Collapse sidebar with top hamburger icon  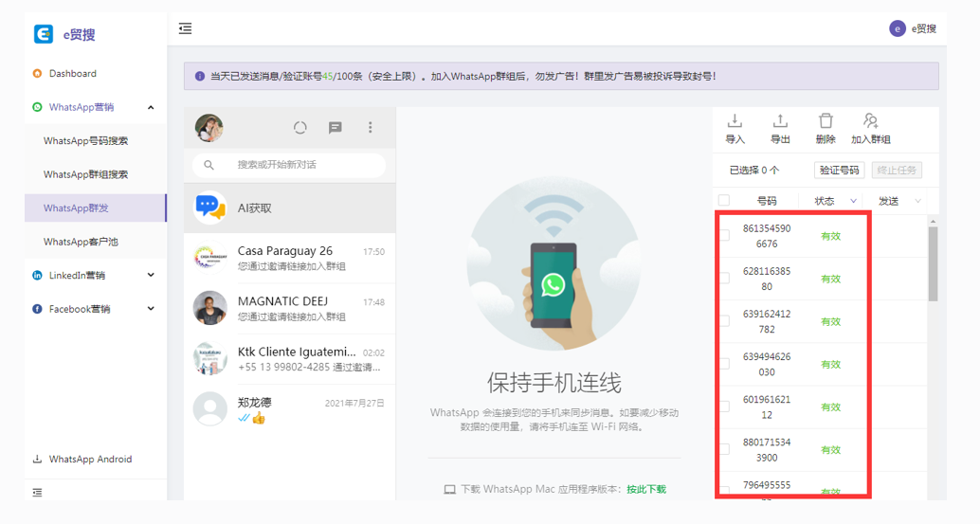coord(185,28)
